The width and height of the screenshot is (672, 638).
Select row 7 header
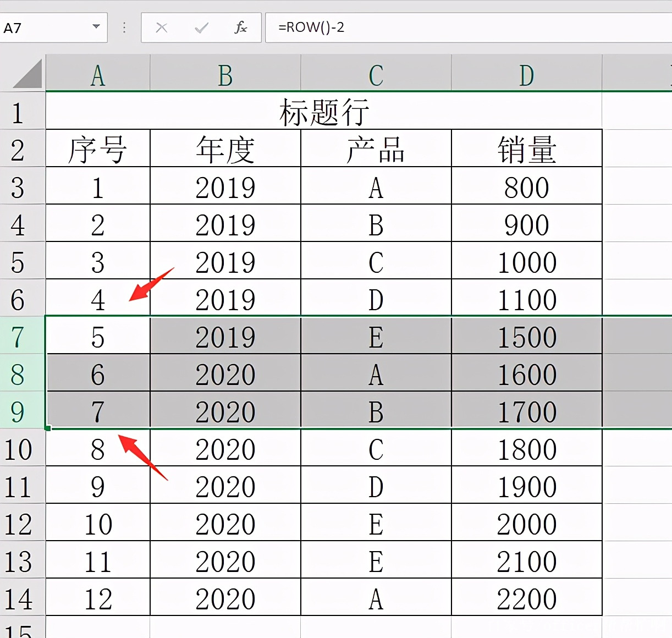pos(18,337)
